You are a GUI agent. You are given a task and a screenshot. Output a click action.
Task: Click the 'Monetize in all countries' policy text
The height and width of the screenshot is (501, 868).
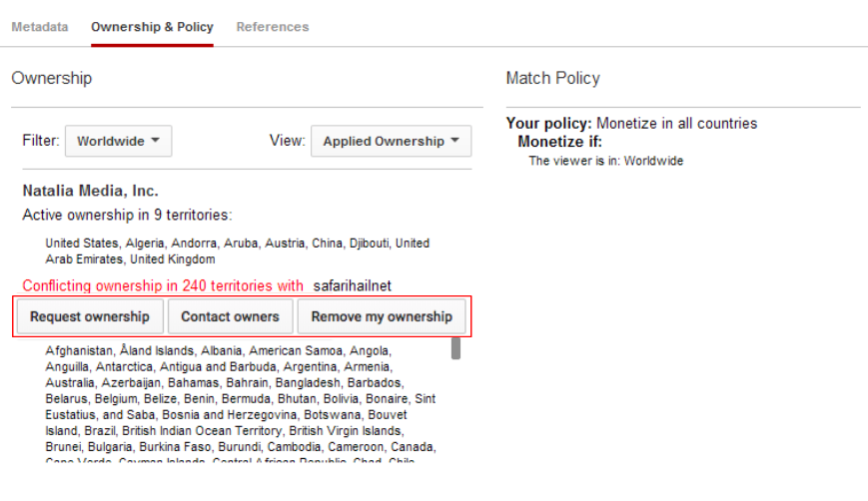pyautogui.click(x=676, y=124)
